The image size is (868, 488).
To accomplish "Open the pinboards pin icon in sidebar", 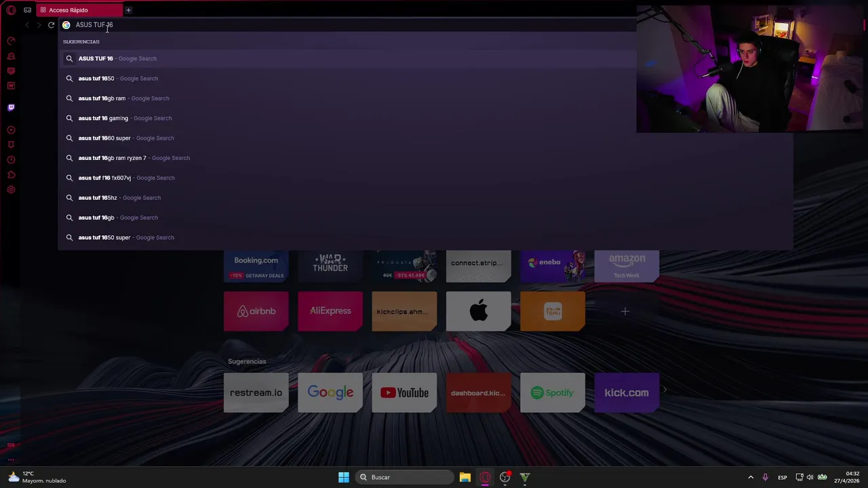I will pos(11,144).
